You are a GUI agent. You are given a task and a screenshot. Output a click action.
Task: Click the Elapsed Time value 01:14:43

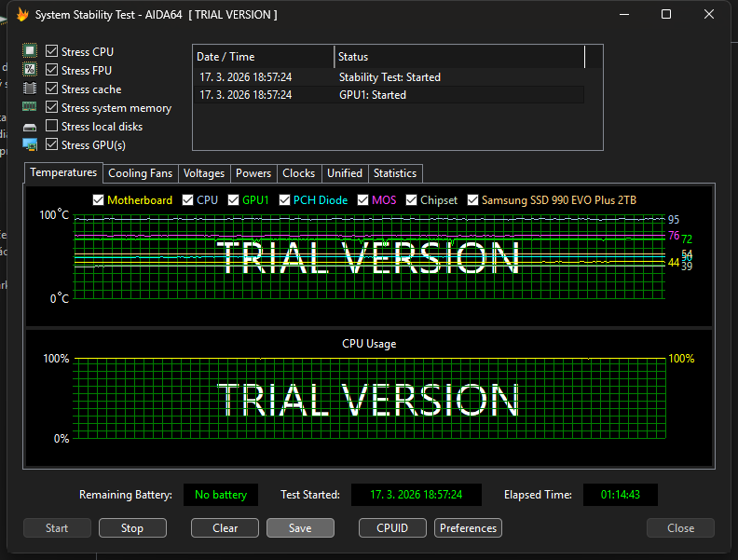pos(621,495)
